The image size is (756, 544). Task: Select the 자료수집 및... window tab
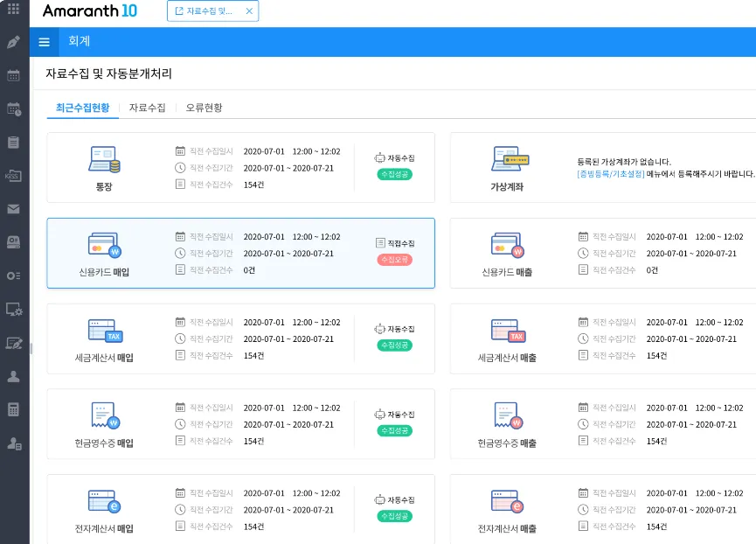coord(212,11)
